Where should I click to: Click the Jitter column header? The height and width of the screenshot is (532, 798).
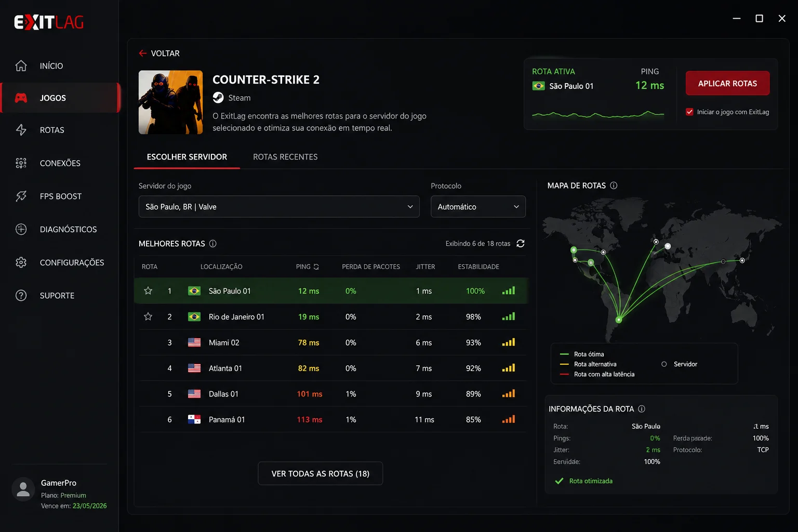pos(425,267)
